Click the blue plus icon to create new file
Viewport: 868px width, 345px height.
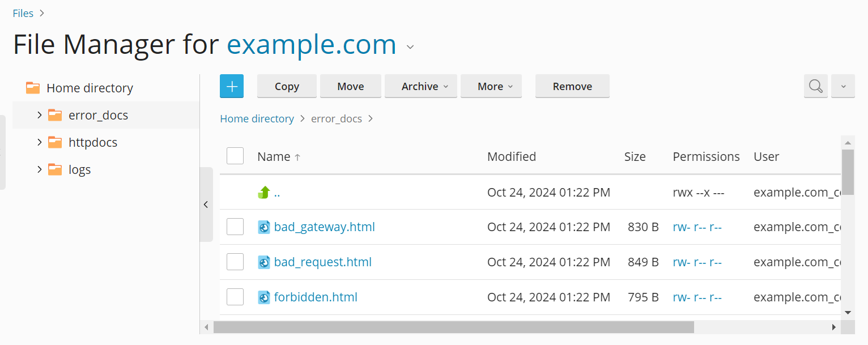[x=231, y=86]
